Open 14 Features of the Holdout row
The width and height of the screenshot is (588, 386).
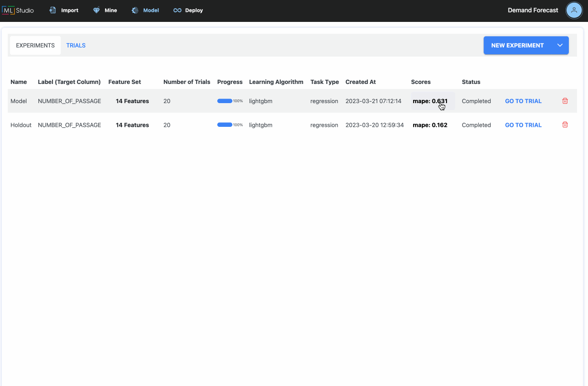[132, 125]
